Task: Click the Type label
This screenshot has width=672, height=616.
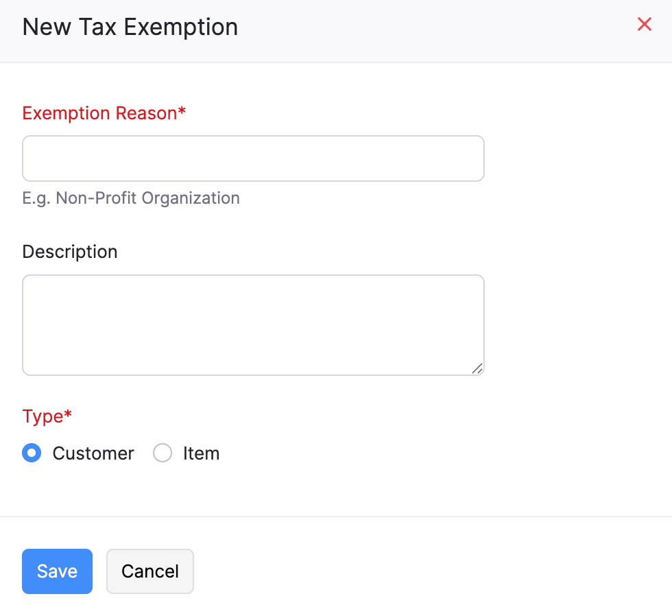Action: (47, 416)
